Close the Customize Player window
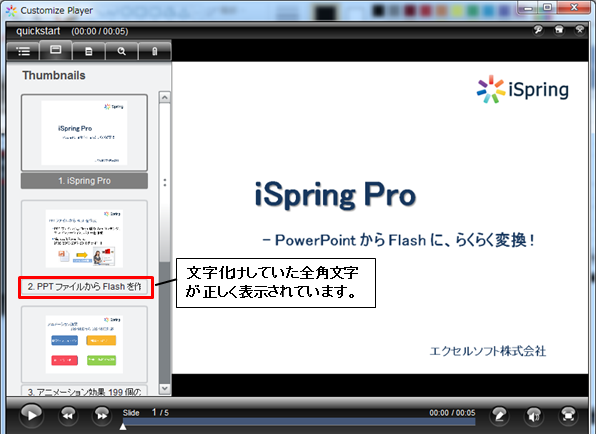Image resolution: width=596 pixels, height=434 pixels. coord(574,7)
